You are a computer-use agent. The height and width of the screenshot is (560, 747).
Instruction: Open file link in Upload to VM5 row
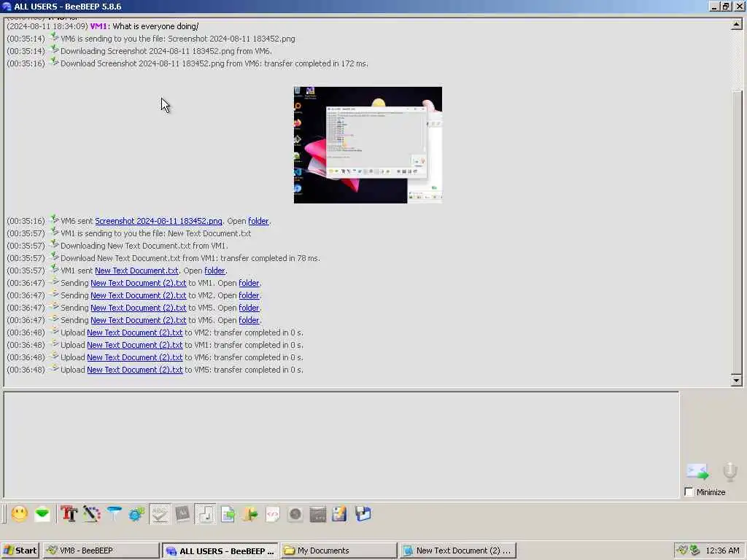tap(135, 370)
